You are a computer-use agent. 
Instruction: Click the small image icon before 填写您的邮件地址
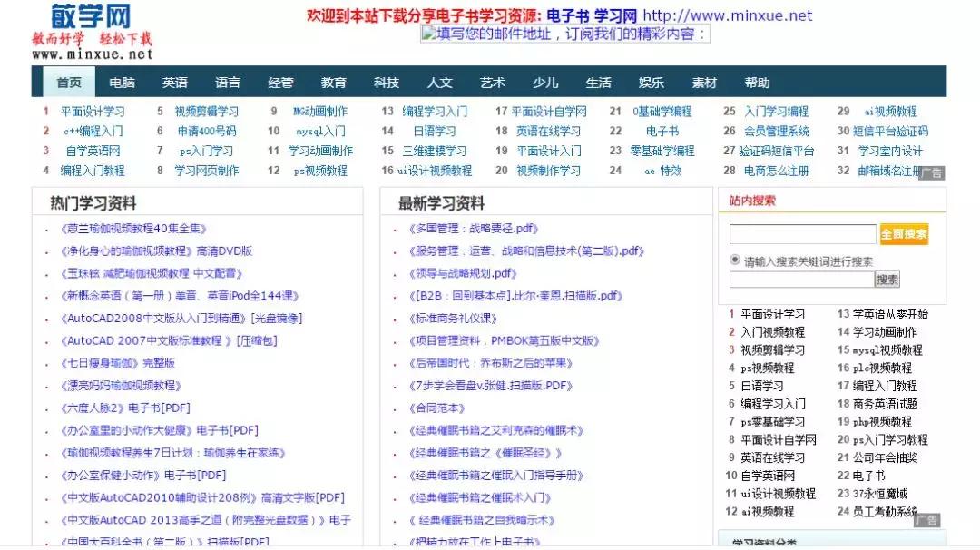point(426,34)
